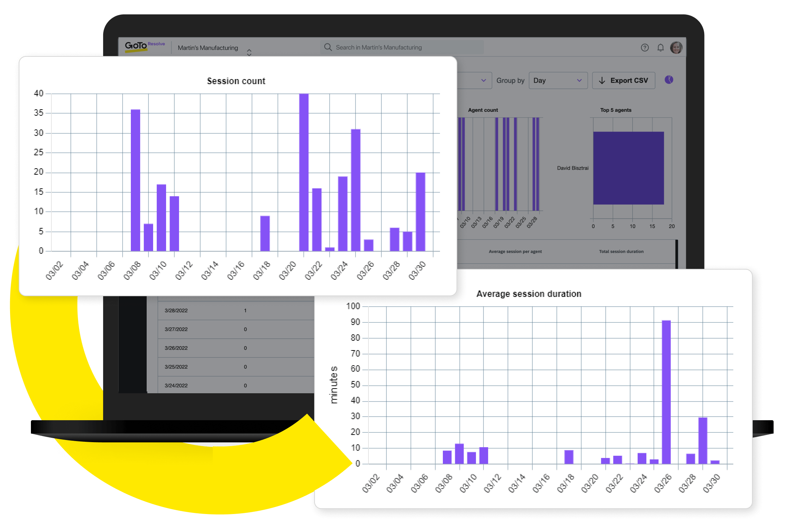The height and width of the screenshot is (532, 798).
Task: Select the 3/26/2022 table row
Action: 236,348
